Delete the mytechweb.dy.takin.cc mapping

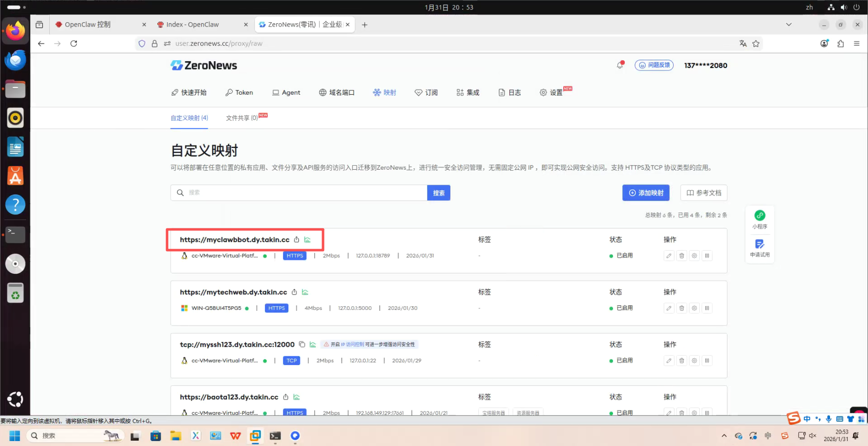682,308
